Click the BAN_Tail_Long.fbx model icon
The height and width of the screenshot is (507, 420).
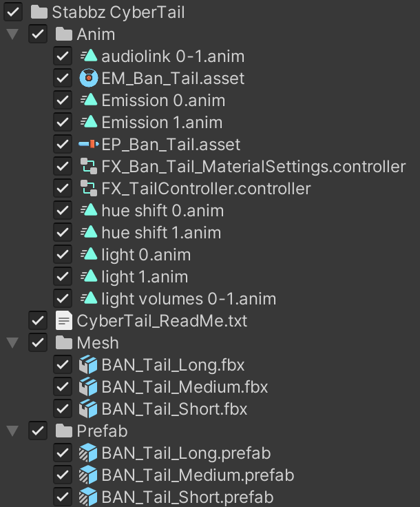89,365
